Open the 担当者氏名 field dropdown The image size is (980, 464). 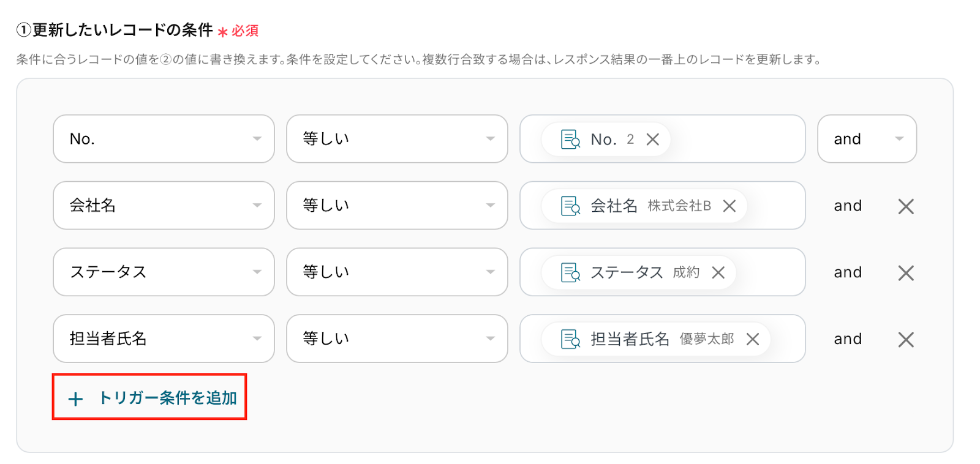pyautogui.click(x=164, y=339)
